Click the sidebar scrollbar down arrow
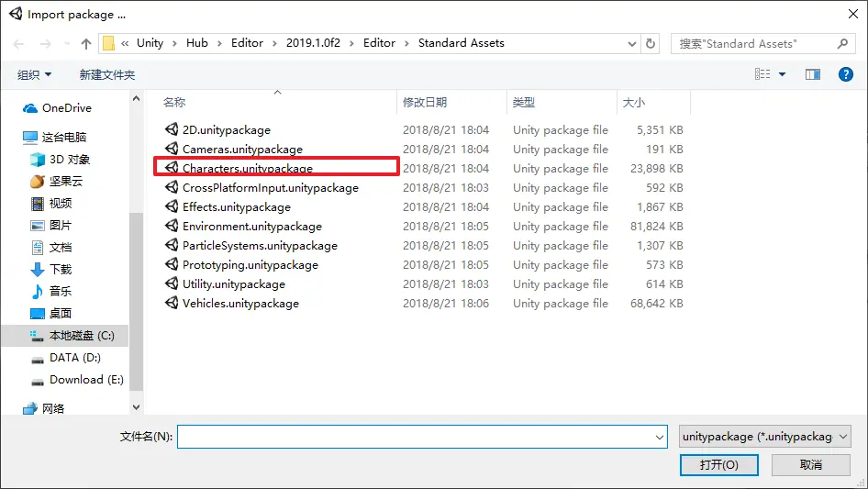 pyautogui.click(x=136, y=407)
